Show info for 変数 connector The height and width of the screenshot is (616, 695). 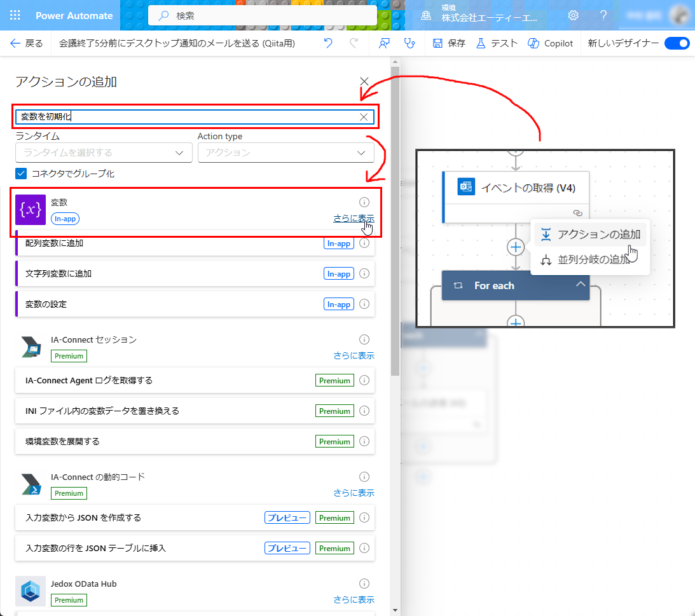coord(364,202)
